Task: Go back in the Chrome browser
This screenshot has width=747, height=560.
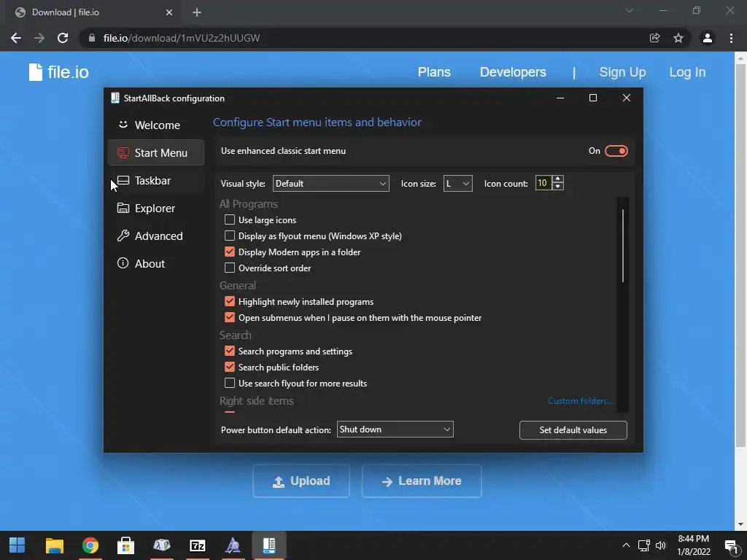Action: (x=16, y=38)
